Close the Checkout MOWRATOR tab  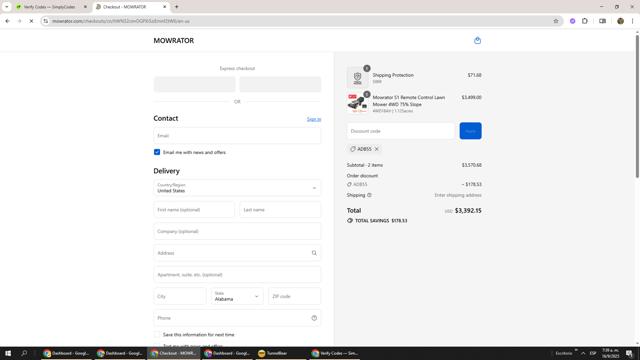164,7
